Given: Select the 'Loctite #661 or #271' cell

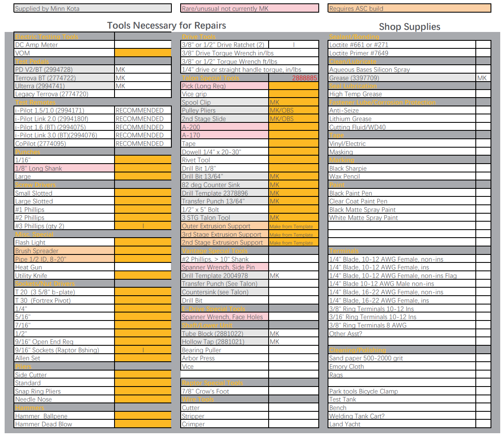Looking at the screenshot, I should point(402,45).
